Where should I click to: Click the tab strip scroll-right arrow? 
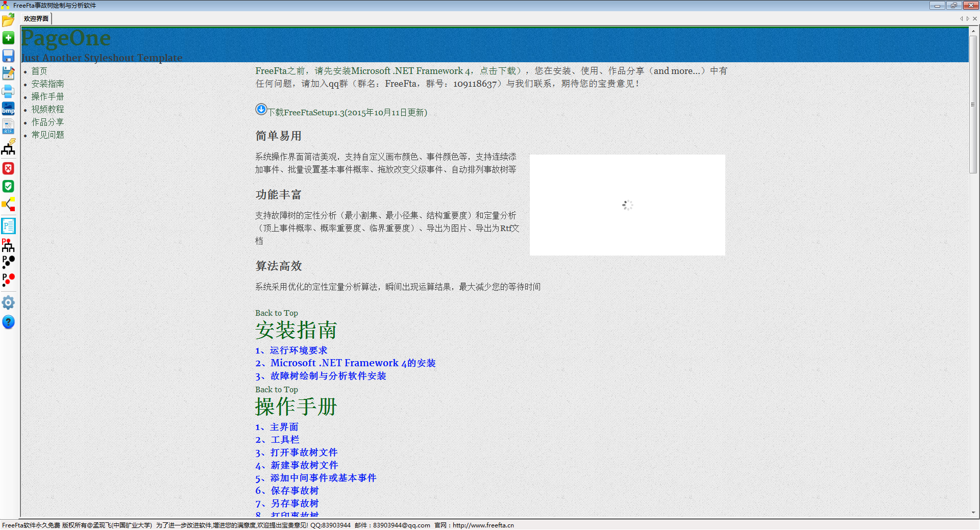pos(968,19)
